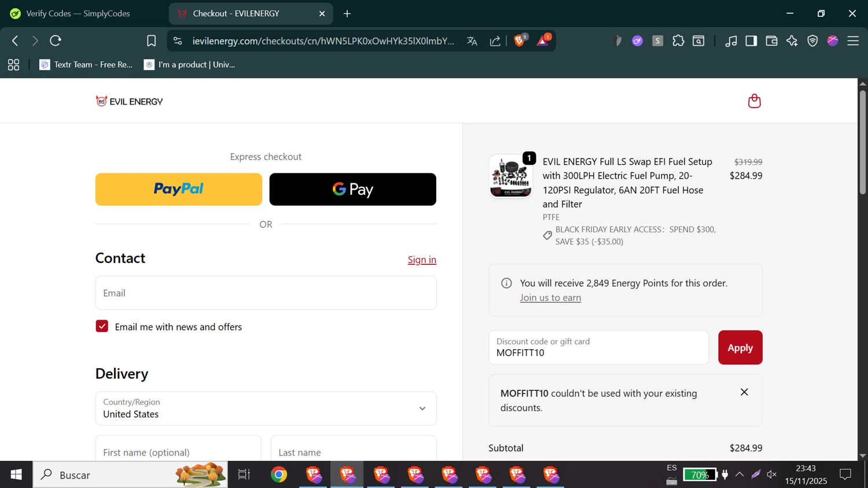Click the 70% battery indicator
Viewport: 868px width, 488px height.
coord(700,475)
